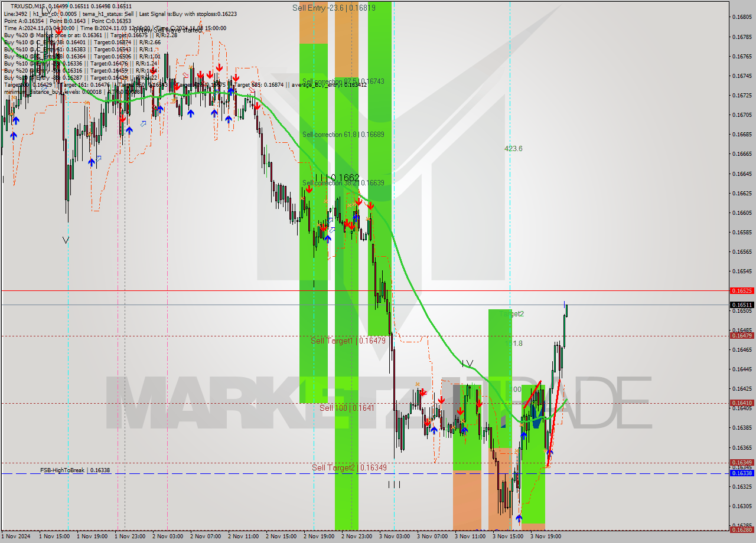Click the 'I V' wave label near the moving average

467,364
